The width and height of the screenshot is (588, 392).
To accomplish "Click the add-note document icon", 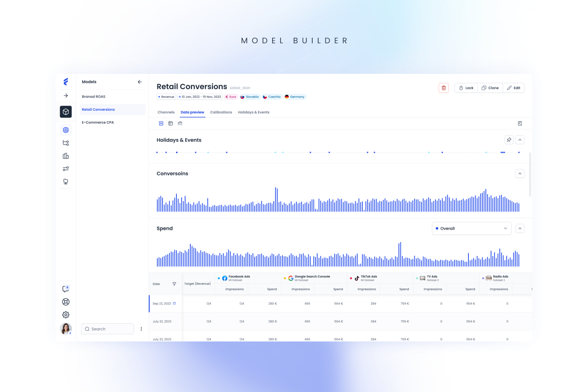I will [520, 124].
